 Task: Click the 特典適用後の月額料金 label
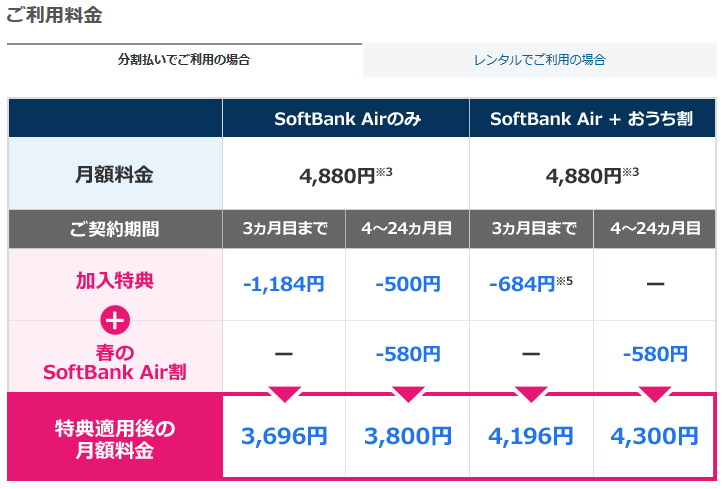click(x=115, y=439)
